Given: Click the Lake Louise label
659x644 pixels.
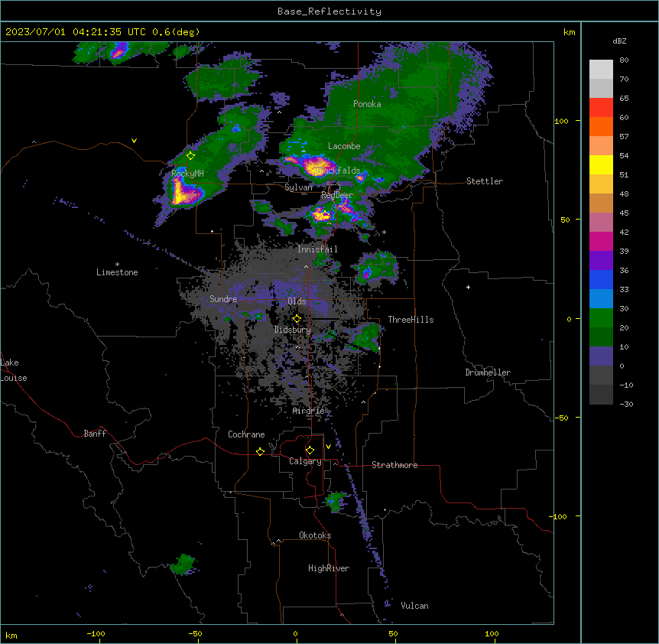Looking at the screenshot, I should (x=12, y=370).
